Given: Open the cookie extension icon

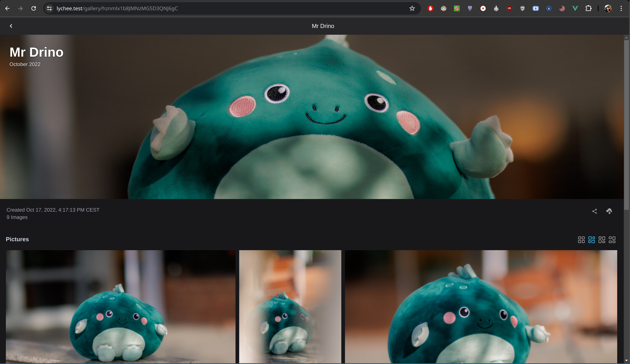Looking at the screenshot, I should click(562, 9).
